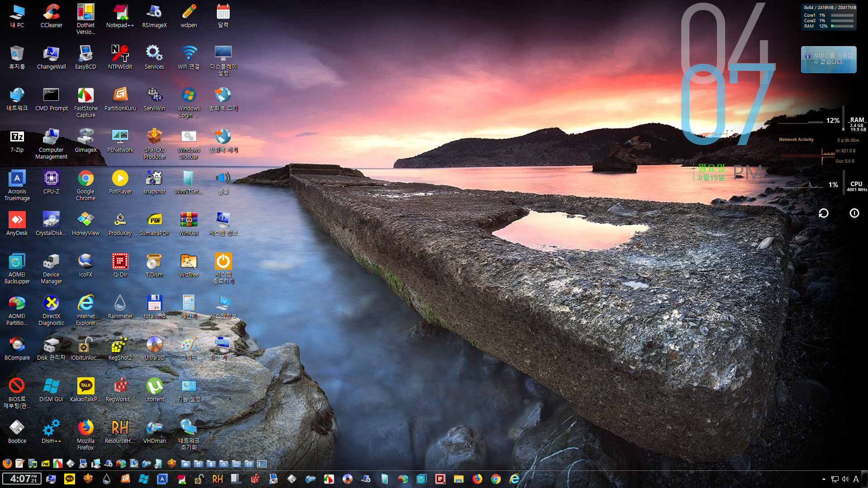Select the Q-Dir desktop icon
868x488 pixels.
(120, 266)
